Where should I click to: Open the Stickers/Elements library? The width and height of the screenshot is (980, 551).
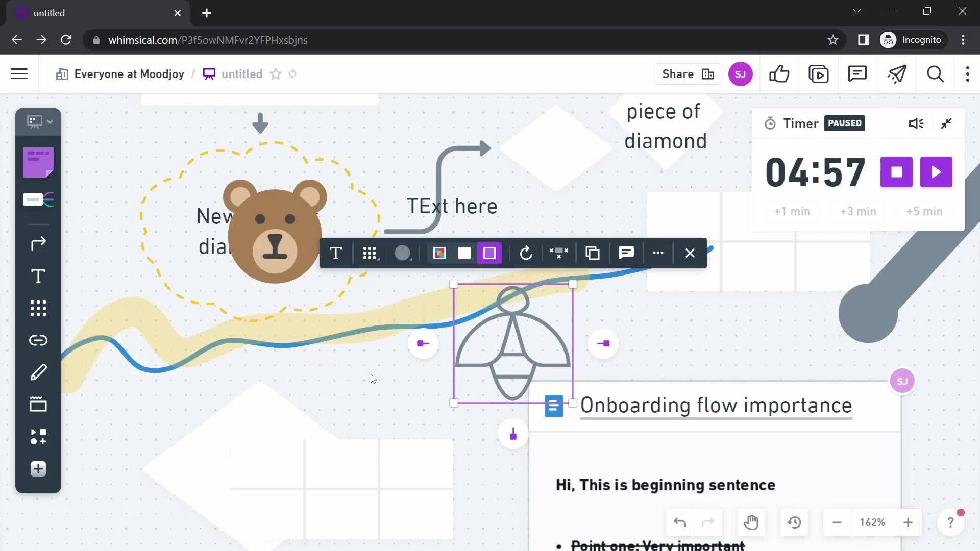tap(38, 436)
